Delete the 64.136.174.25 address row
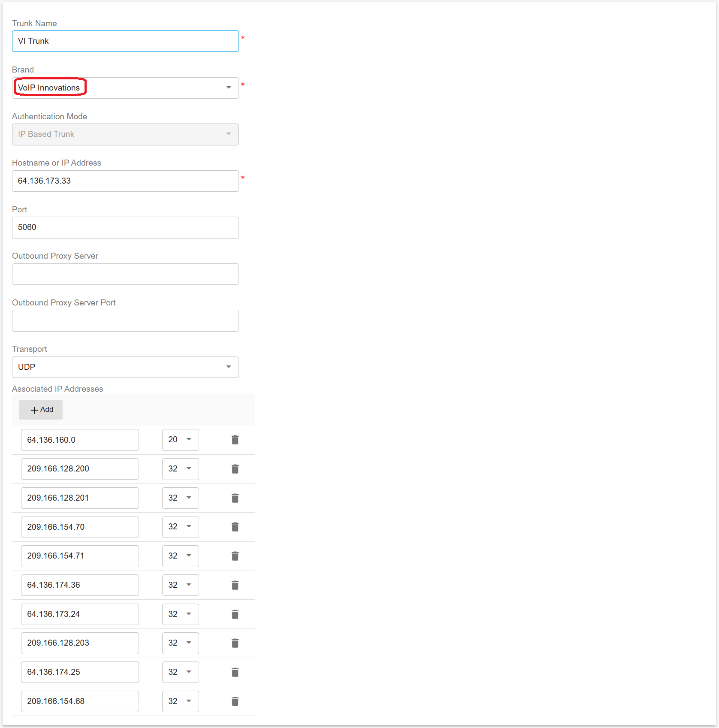 point(235,672)
